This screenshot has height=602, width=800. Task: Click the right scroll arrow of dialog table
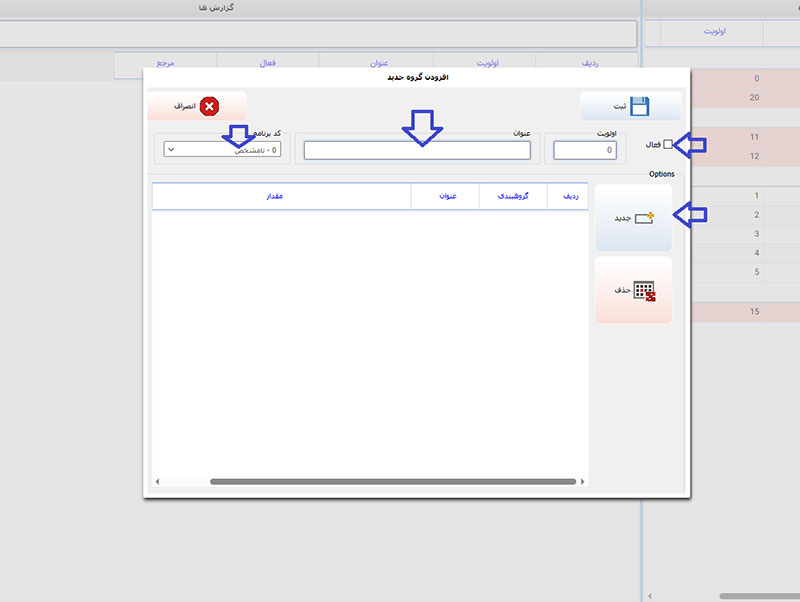(x=584, y=482)
